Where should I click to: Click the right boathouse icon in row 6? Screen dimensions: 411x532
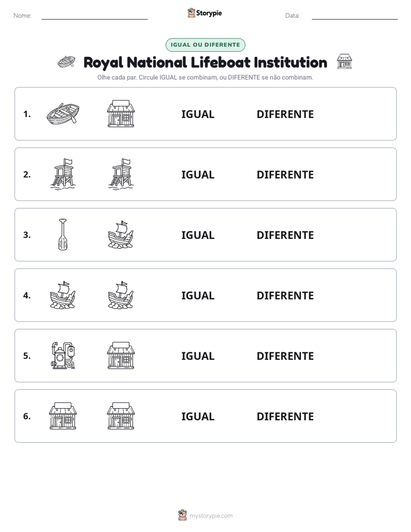click(x=121, y=416)
